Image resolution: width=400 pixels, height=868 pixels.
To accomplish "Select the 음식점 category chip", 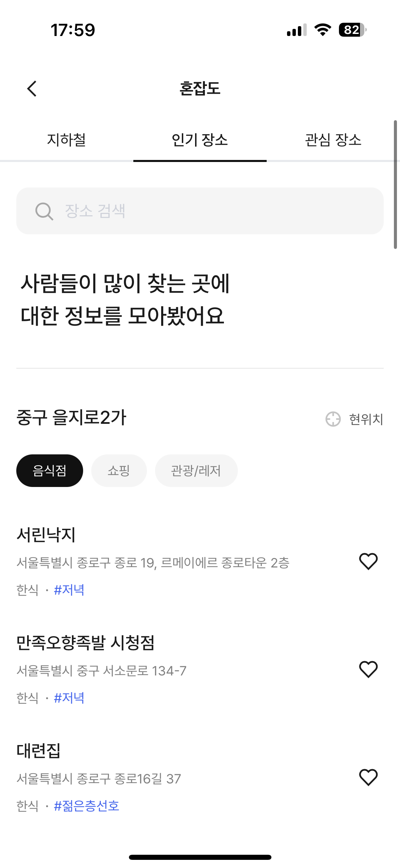I will [50, 471].
